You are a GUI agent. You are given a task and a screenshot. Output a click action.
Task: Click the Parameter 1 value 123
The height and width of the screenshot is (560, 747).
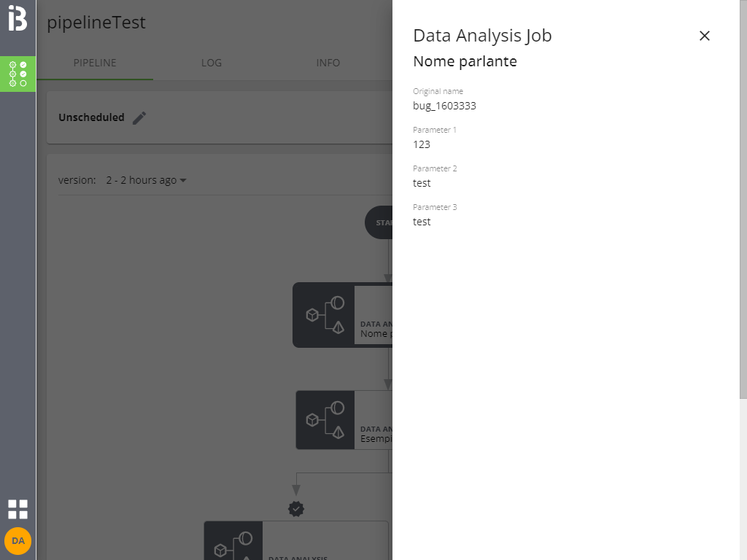click(422, 144)
